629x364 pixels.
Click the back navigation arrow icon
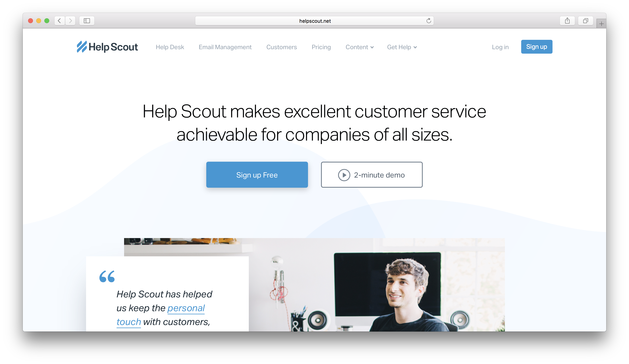pyautogui.click(x=59, y=20)
